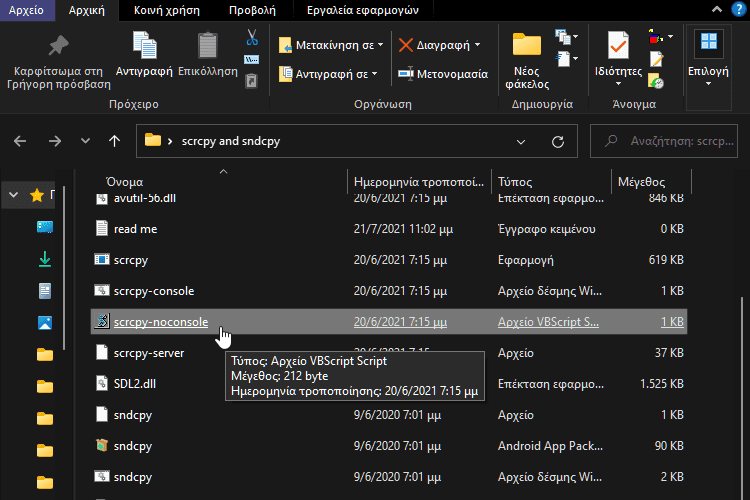Viewport: 750px width, 500px height.
Task: Open Downloads from the sidebar arrow icon
Action: coord(45,259)
